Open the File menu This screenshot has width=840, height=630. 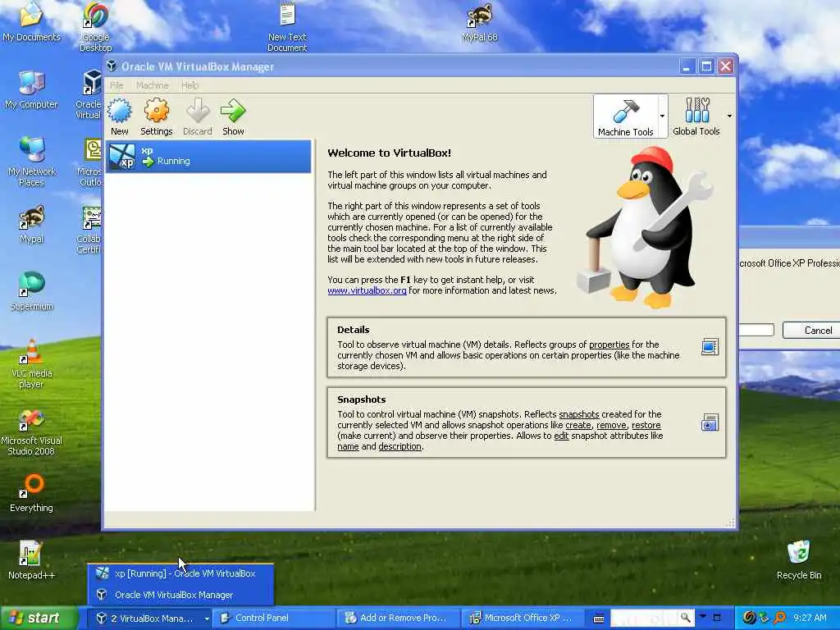tap(116, 85)
